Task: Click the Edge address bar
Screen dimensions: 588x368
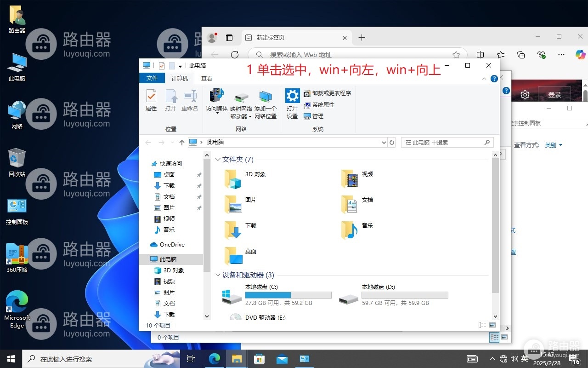Action: pyautogui.click(x=357, y=55)
